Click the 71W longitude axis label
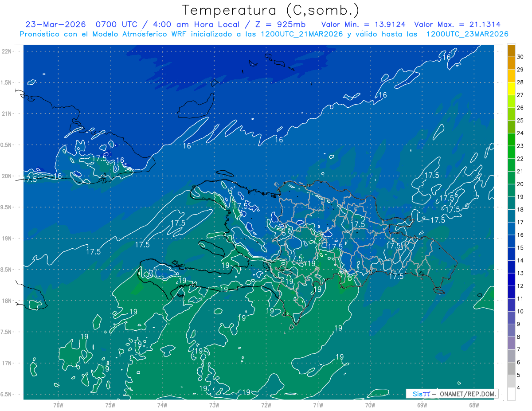The width and height of the screenshot is (532, 411). 318,405
